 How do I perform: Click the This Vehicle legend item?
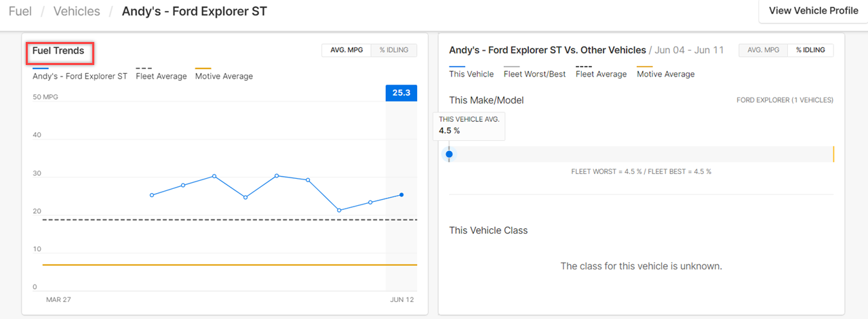click(x=471, y=74)
